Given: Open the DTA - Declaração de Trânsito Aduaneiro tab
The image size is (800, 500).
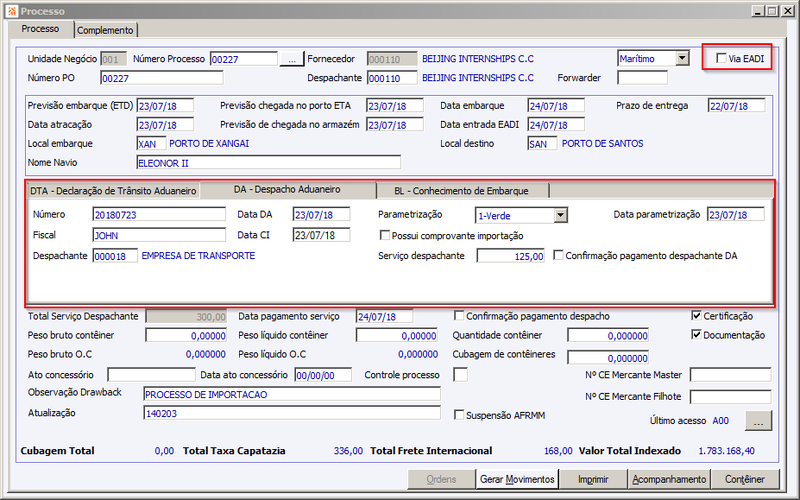Looking at the screenshot, I should coord(113,191).
